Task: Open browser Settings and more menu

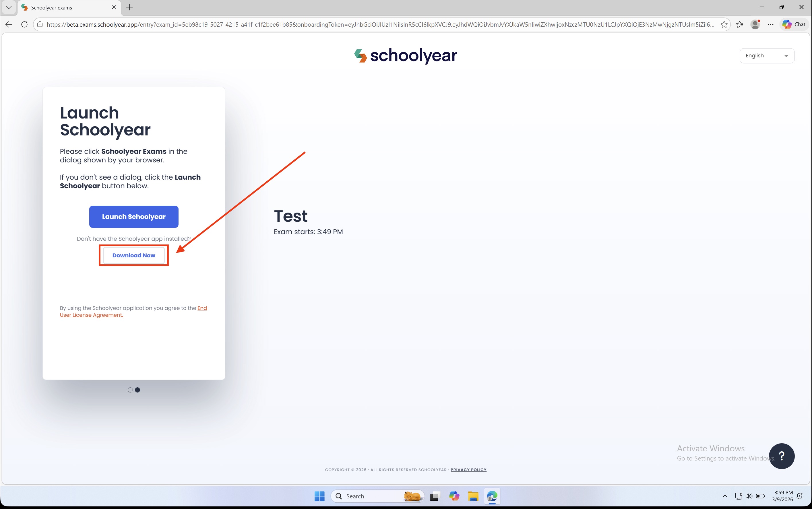Action: (x=771, y=25)
